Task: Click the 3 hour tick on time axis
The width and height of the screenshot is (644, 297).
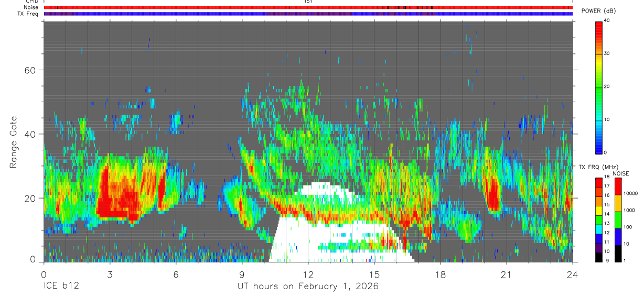Action: [x=110, y=274]
